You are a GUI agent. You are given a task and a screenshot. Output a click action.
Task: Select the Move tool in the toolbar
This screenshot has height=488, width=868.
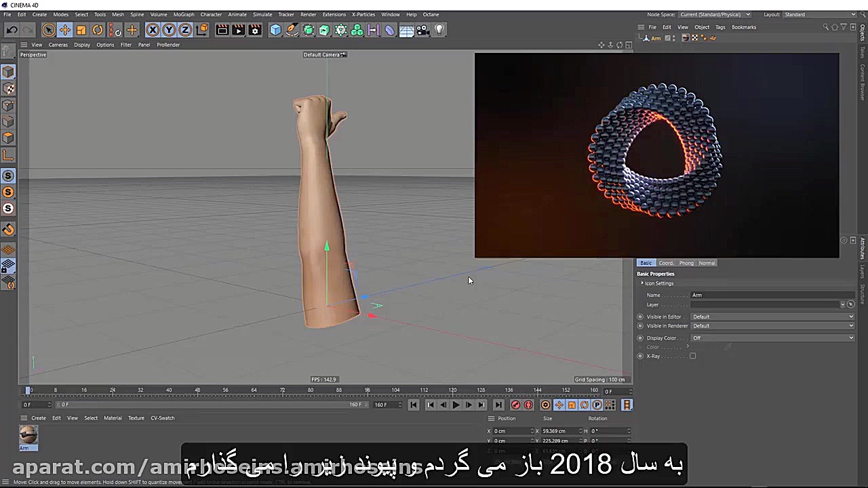[64, 30]
